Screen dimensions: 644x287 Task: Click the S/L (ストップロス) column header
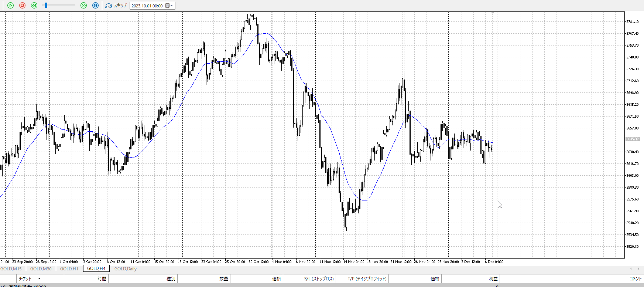[x=319, y=279]
